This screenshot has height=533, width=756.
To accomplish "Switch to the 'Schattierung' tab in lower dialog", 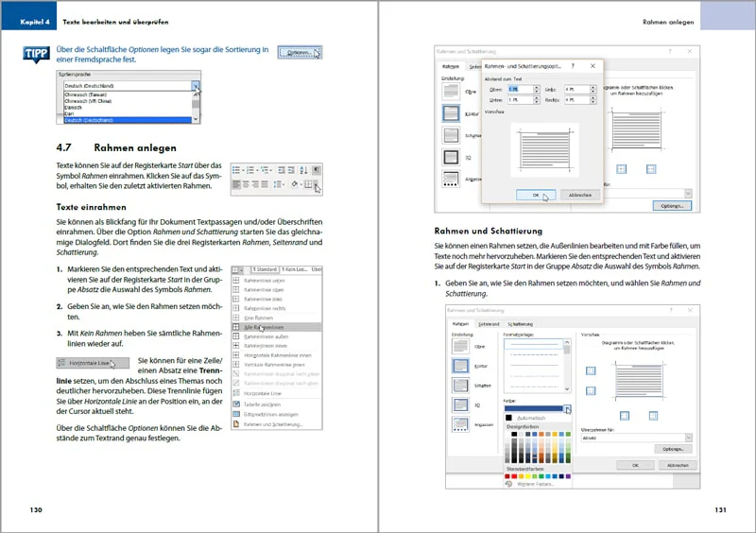I will tap(521, 324).
